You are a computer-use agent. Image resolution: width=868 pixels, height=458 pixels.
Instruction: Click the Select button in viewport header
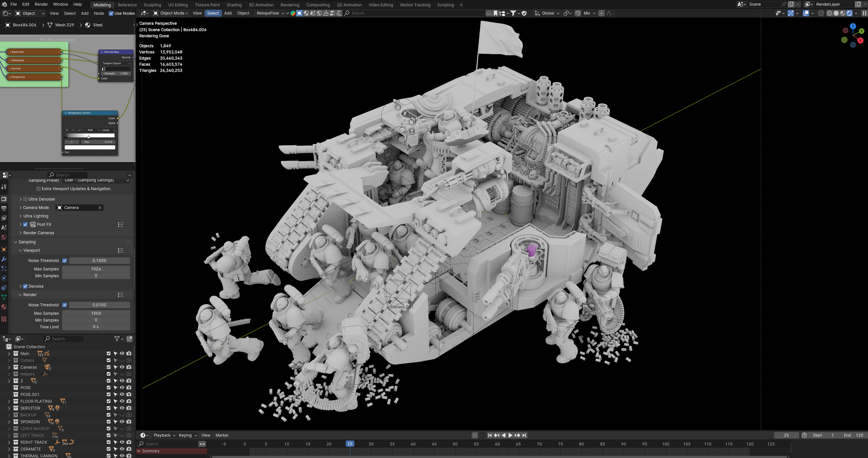[213, 13]
